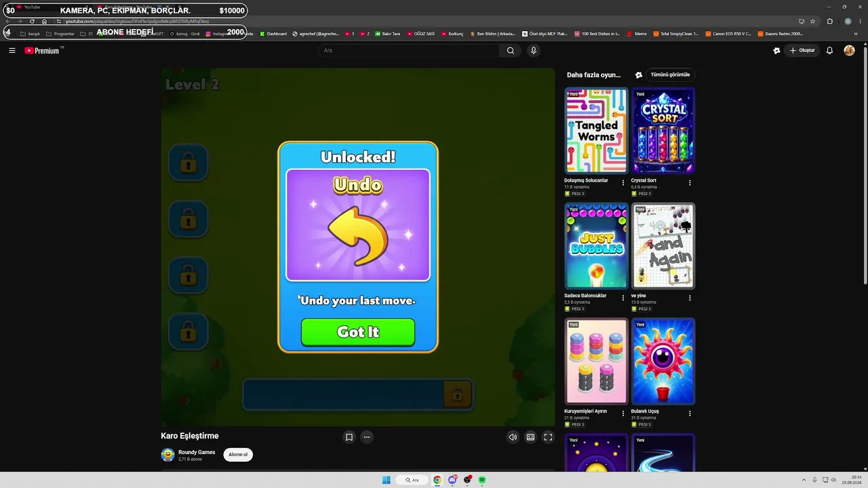Screen dimensions: 868x488
Task: Click the taskbar Ara search box
Action: 412,480
